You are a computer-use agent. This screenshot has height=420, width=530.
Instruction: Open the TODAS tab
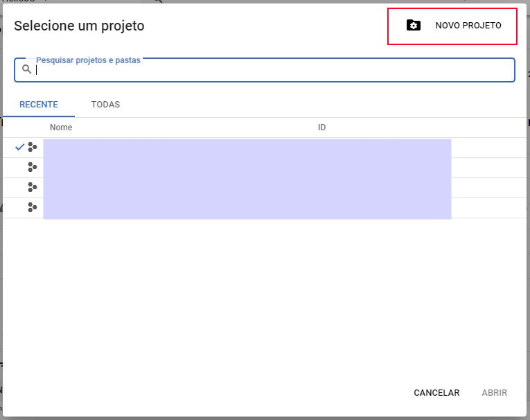tap(105, 105)
